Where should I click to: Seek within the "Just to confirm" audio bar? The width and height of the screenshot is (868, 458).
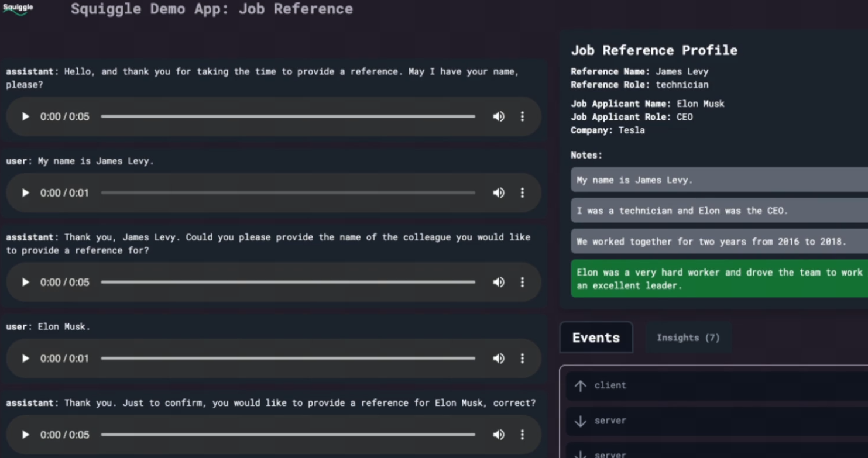tap(288, 435)
